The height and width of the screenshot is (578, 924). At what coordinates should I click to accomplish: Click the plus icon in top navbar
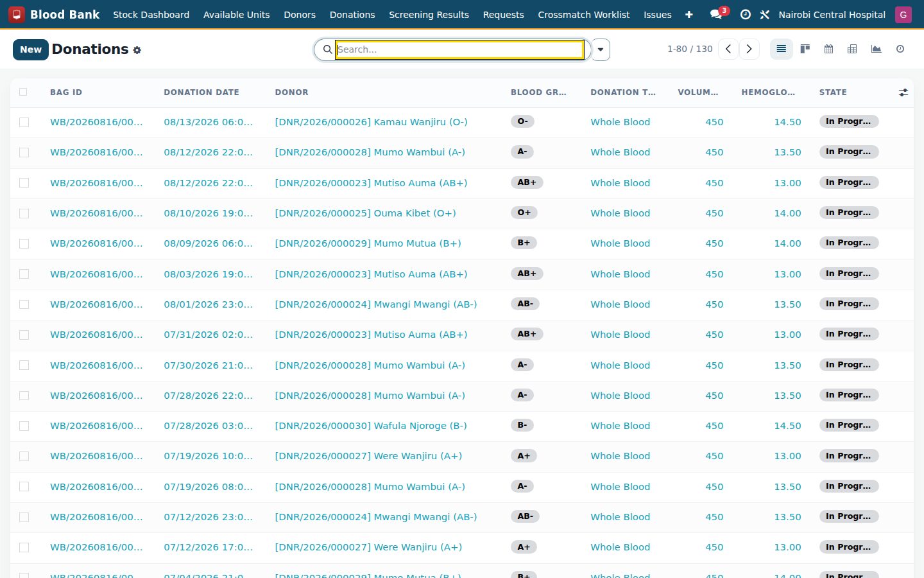pos(689,14)
